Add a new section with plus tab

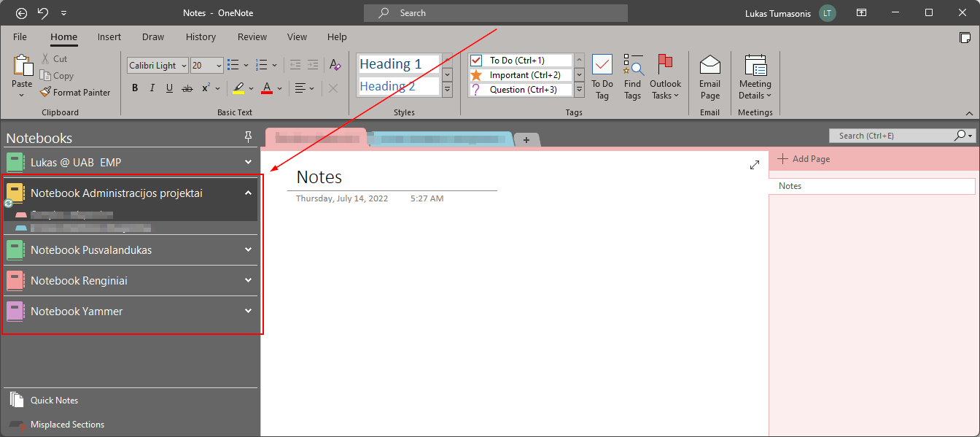point(526,140)
